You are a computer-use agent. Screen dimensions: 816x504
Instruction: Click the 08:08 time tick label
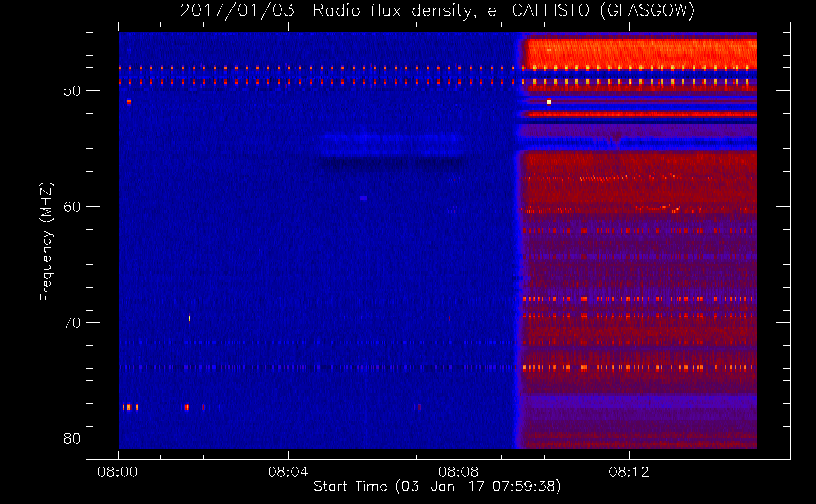pyautogui.click(x=458, y=472)
